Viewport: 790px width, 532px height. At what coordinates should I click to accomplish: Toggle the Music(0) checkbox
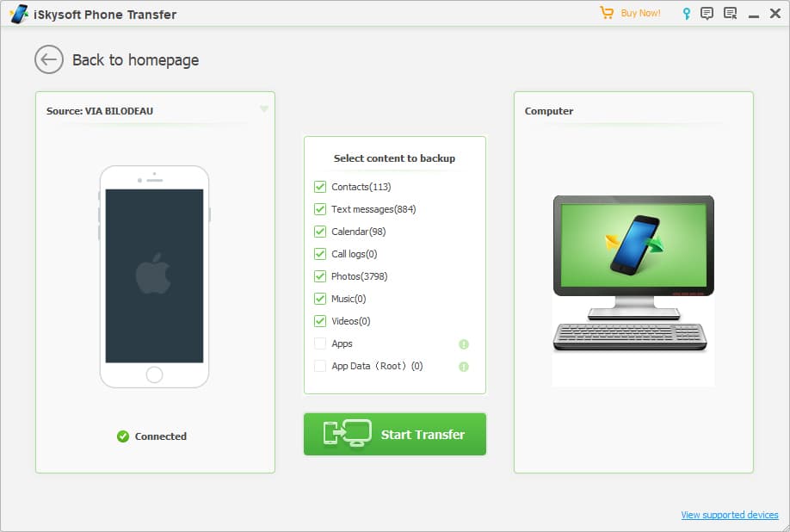click(320, 299)
